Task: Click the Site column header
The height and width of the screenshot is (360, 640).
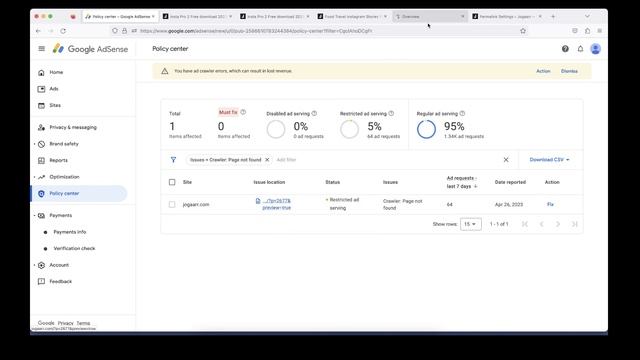Action: (187, 182)
